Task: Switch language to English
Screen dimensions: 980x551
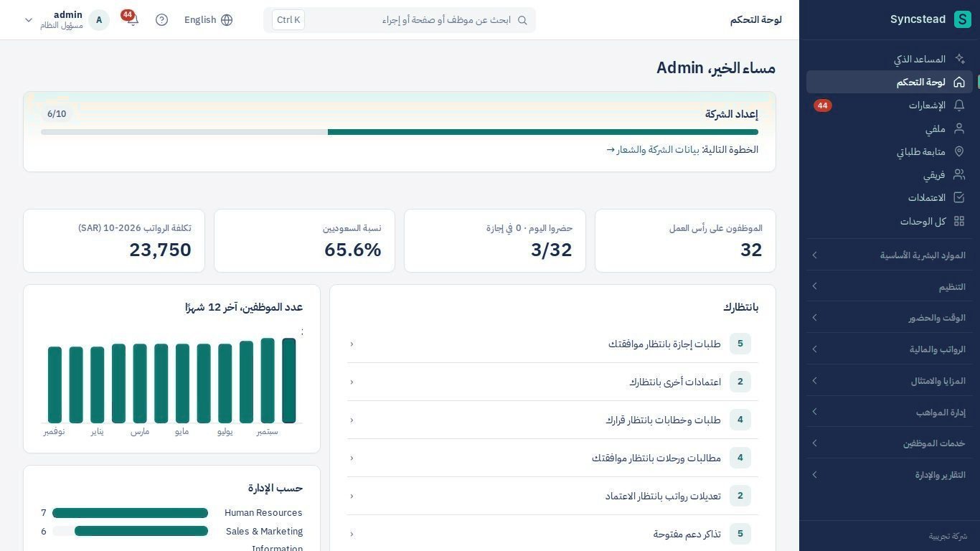Action: point(208,20)
